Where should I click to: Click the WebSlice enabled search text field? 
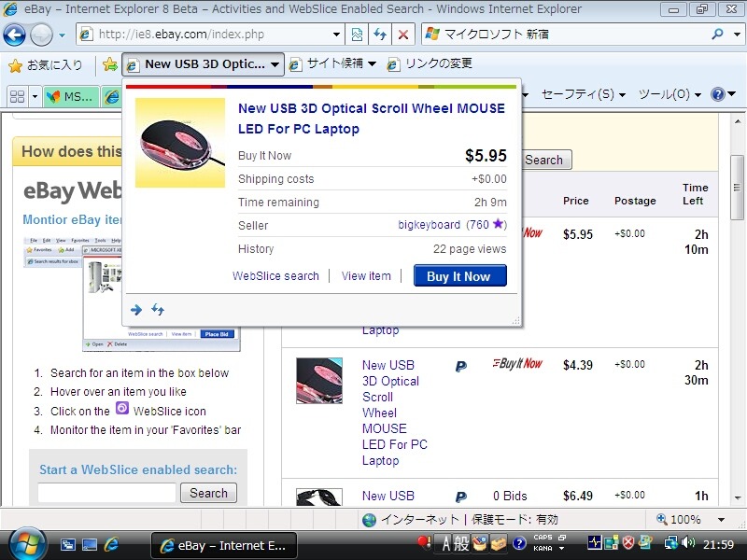(107, 493)
